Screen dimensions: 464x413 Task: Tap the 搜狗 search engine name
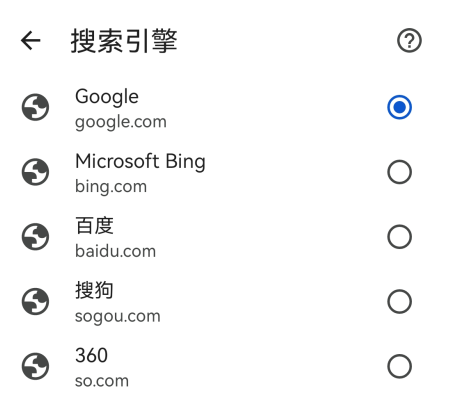(95, 290)
